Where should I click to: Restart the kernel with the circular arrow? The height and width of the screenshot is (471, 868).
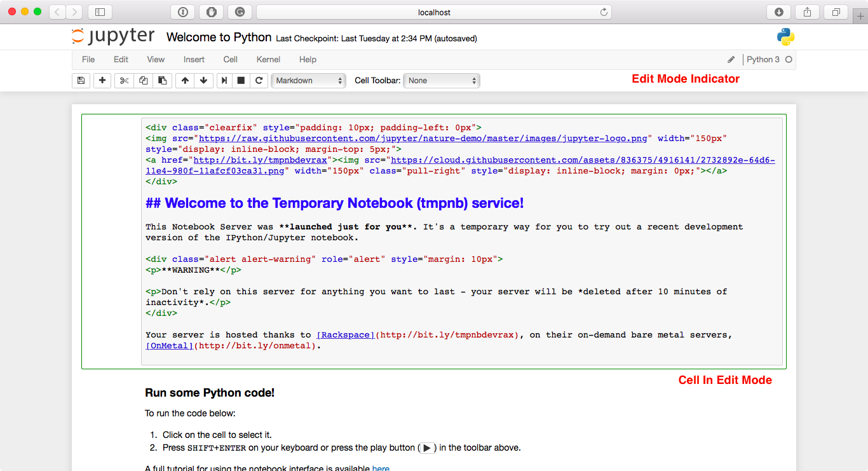(259, 81)
